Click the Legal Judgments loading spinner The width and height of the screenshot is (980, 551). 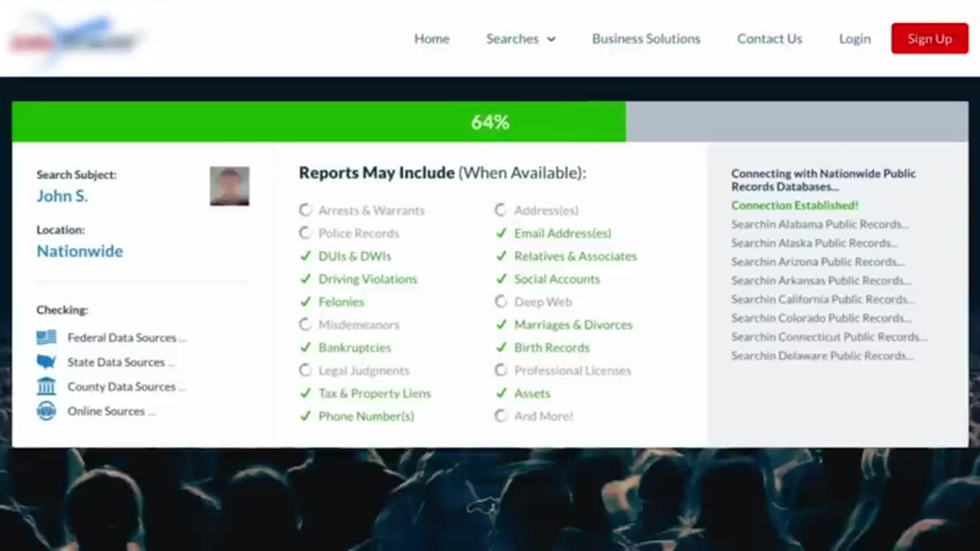click(x=305, y=370)
